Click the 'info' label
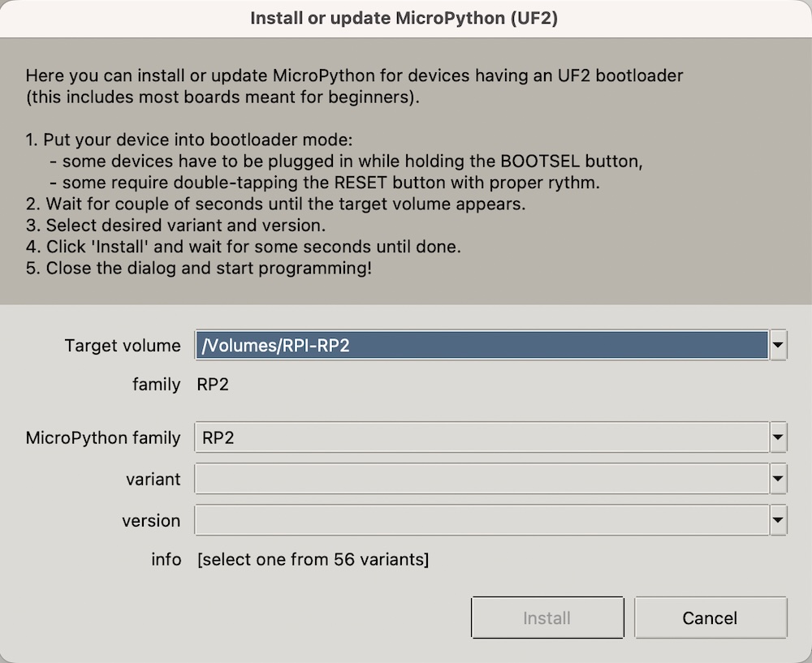This screenshot has width=812, height=663. [x=166, y=559]
